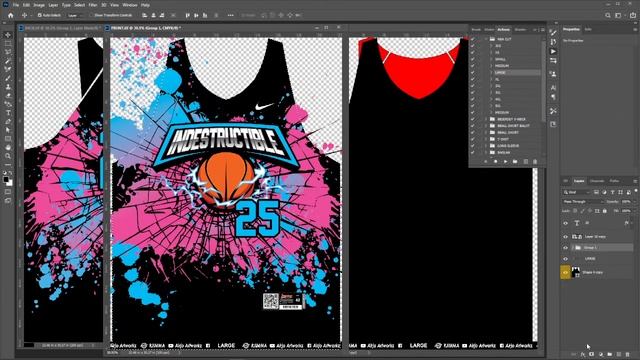Switch to the Paths tab
Screen dimensions: 640x360
(x=614, y=181)
